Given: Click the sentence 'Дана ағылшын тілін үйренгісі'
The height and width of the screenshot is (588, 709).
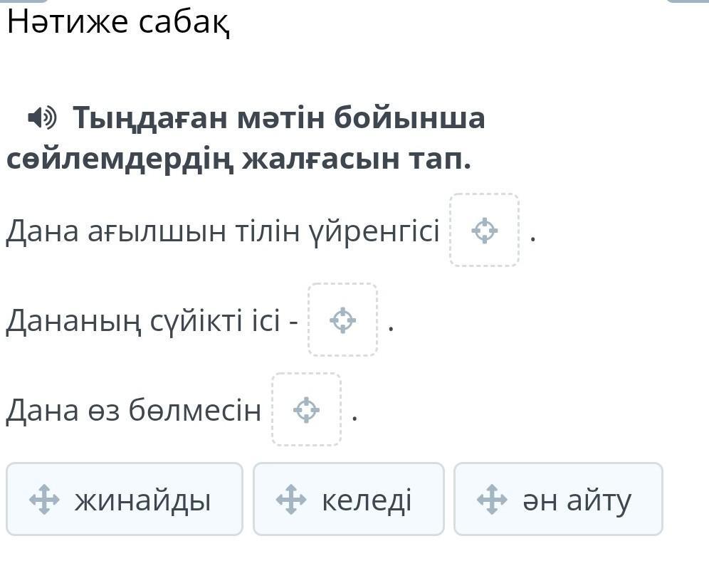Looking at the screenshot, I should 223,231.
